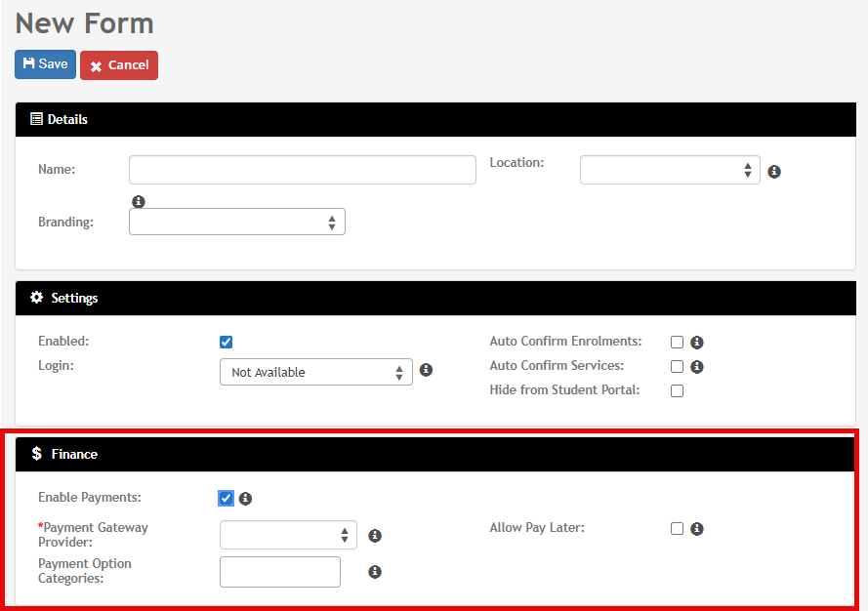Open the Login dropdown showing Not Available
This screenshot has width=868, height=611.
point(316,372)
